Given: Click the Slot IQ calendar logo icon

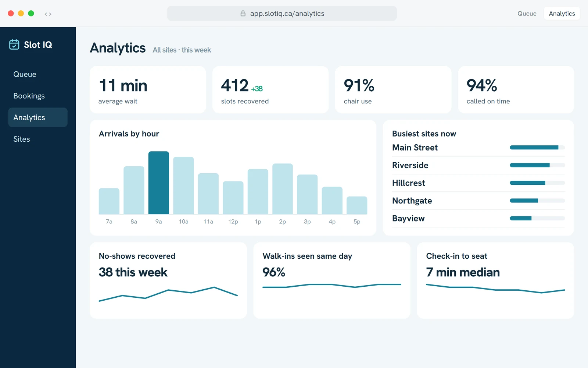Looking at the screenshot, I should (x=14, y=45).
